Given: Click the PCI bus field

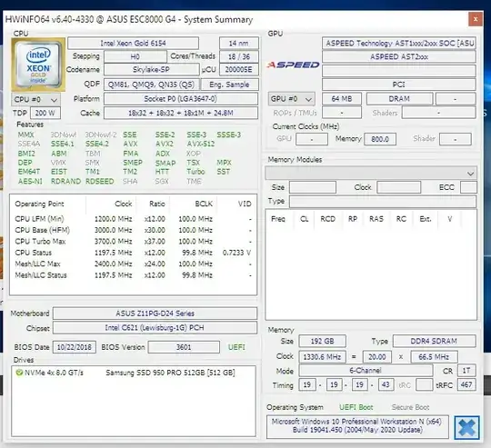Looking at the screenshot, I should click(x=399, y=85).
